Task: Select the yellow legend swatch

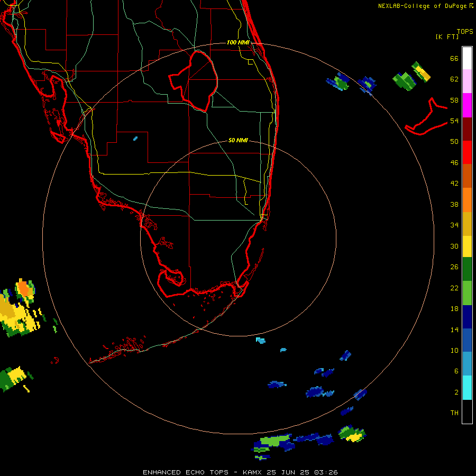Action: pyautogui.click(x=467, y=246)
